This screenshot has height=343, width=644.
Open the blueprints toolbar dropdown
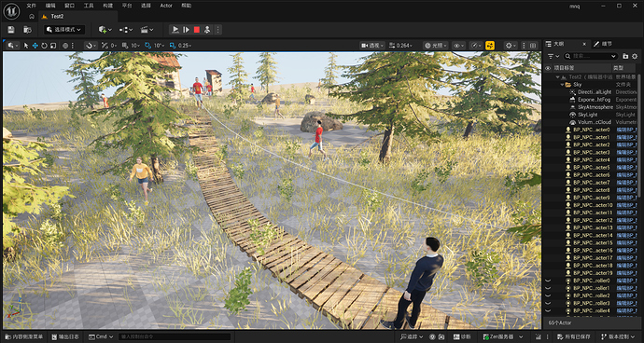tap(126, 30)
